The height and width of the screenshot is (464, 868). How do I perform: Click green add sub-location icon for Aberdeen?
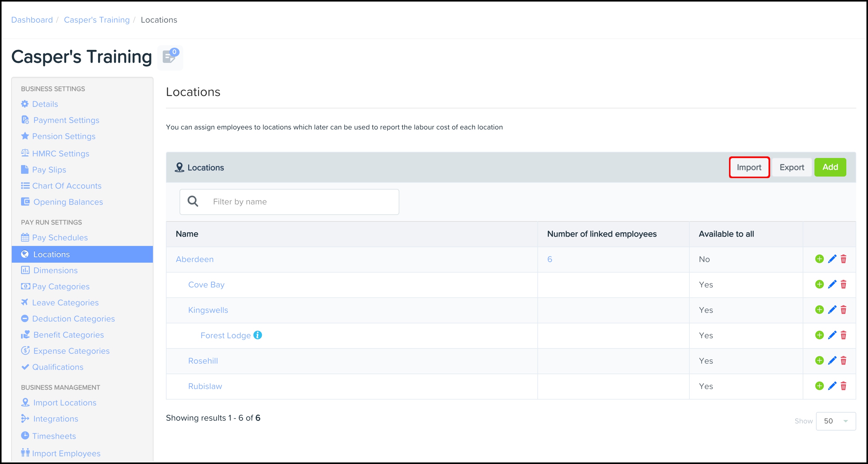(x=819, y=259)
